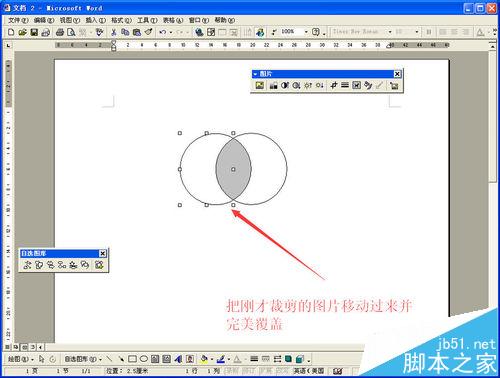Screen dimensions: 500x378
Task: Open the File (文件) menu
Action: pos(18,20)
